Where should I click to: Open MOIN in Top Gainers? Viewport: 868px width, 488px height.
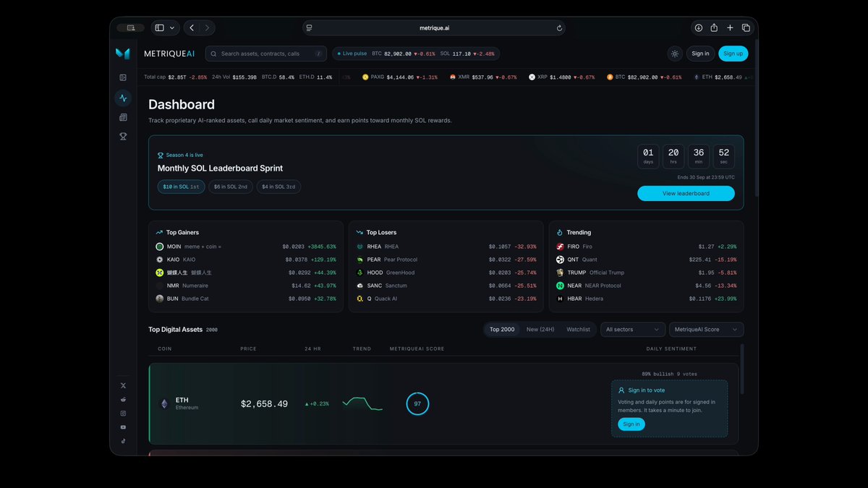[x=246, y=247]
